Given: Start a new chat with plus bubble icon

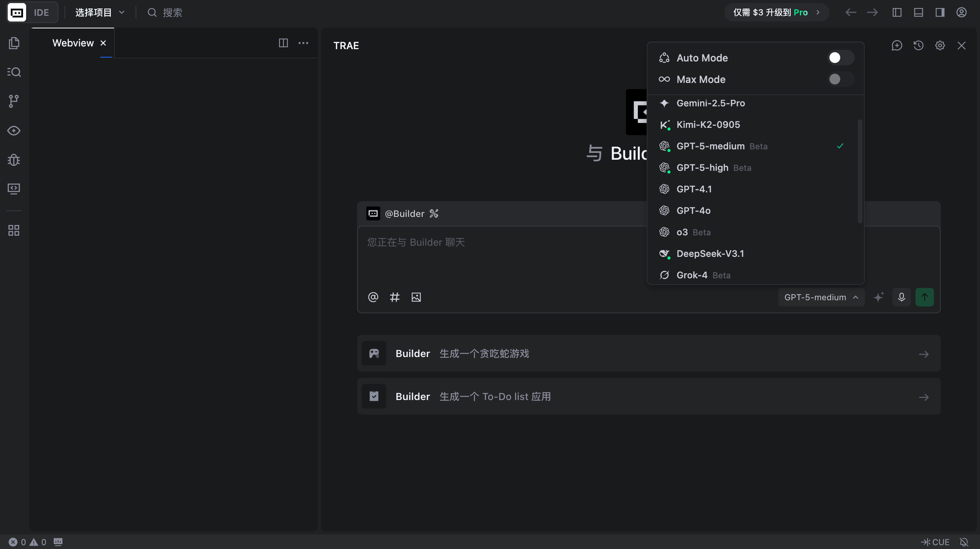Looking at the screenshot, I should coord(897,46).
